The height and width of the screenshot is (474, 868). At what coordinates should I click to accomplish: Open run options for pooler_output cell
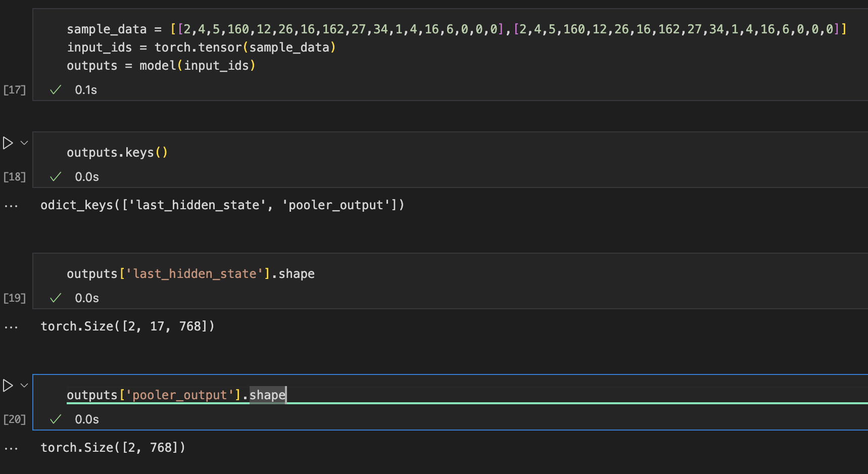tap(24, 386)
